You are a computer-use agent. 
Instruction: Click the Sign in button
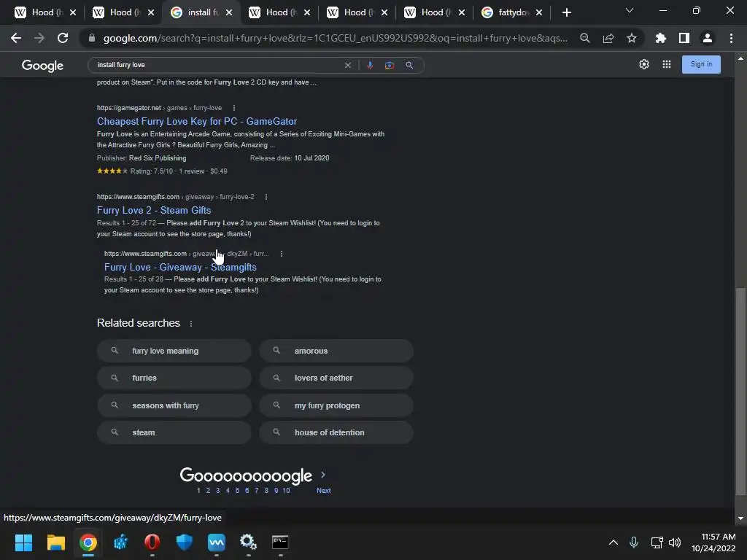[x=701, y=64]
